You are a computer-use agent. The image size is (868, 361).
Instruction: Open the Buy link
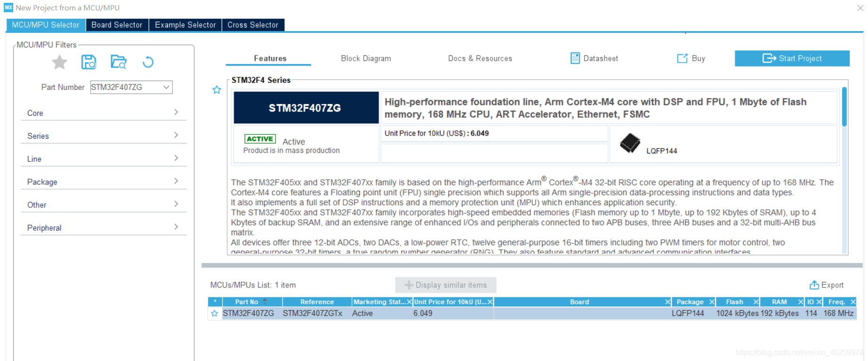click(691, 58)
